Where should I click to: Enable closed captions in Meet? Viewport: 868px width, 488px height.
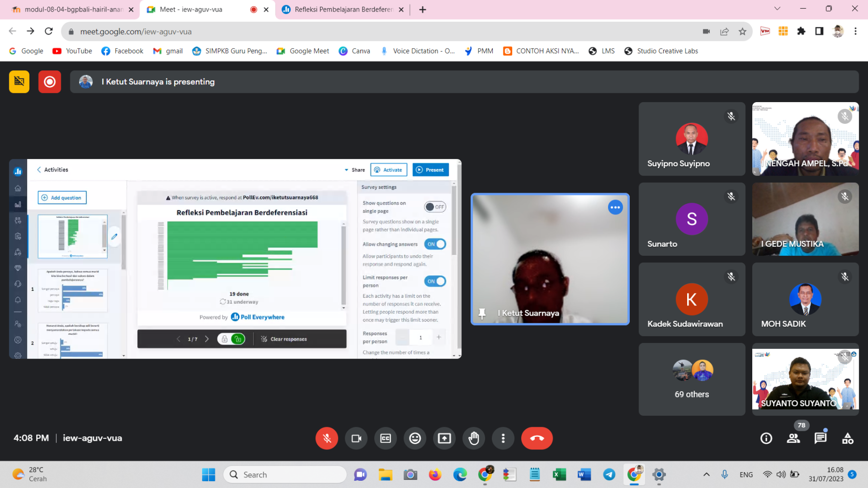[386, 438]
